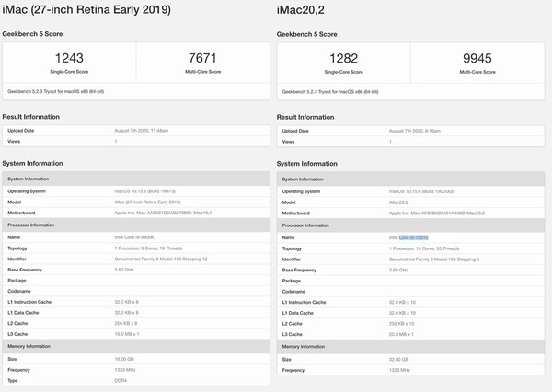Click the 'Type' row label under Memory Information
The image size is (552, 392).
click(x=13, y=380)
